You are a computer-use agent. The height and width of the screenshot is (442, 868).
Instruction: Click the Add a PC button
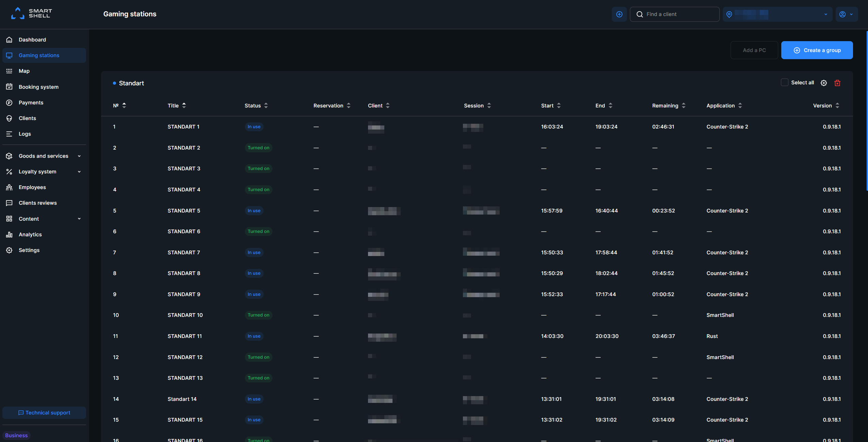click(x=754, y=50)
